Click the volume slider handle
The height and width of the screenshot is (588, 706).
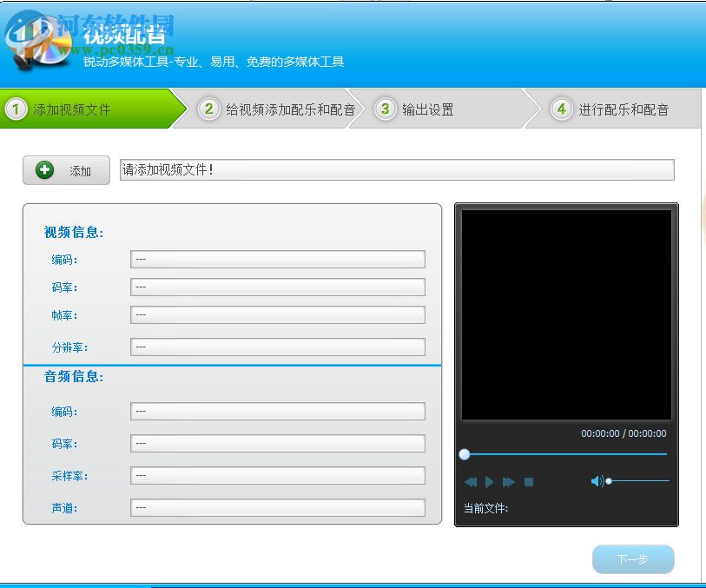click(x=609, y=481)
